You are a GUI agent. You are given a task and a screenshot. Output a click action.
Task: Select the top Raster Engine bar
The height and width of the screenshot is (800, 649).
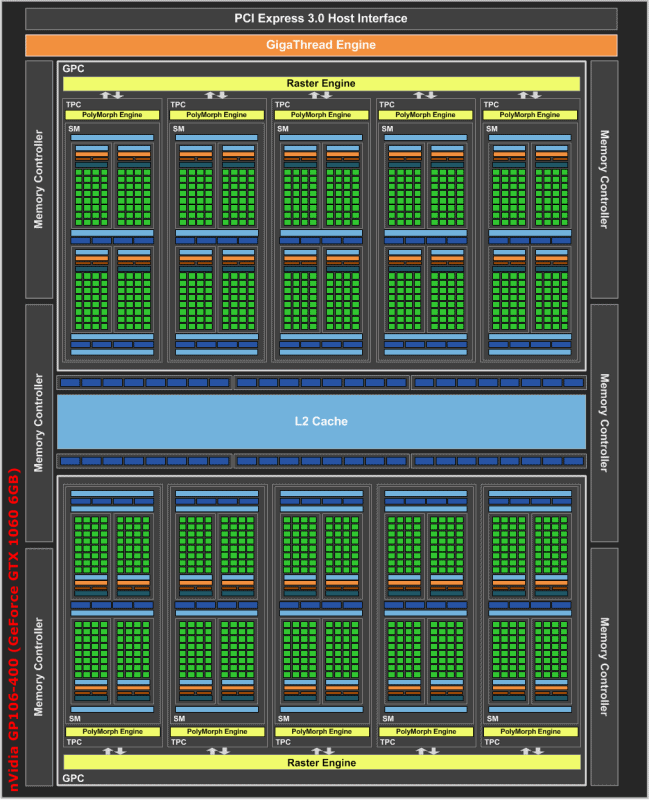321,83
